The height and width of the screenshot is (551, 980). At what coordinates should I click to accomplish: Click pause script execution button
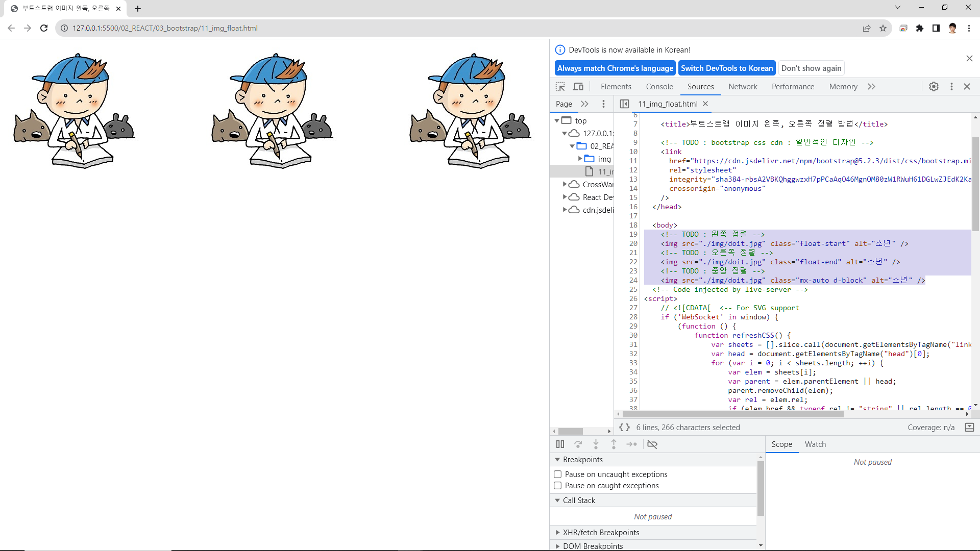[560, 444]
